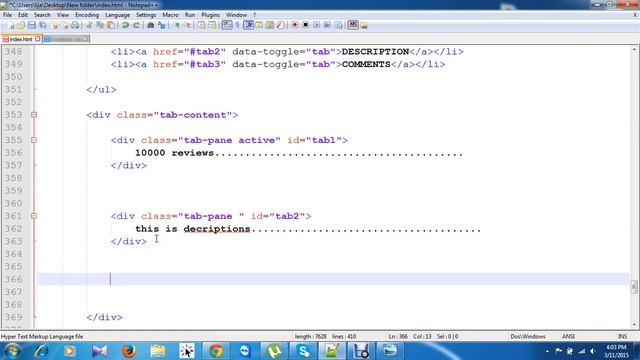This screenshot has width=640, height=360.
Task: Stop macro recording black square
Action: tap(305, 25)
